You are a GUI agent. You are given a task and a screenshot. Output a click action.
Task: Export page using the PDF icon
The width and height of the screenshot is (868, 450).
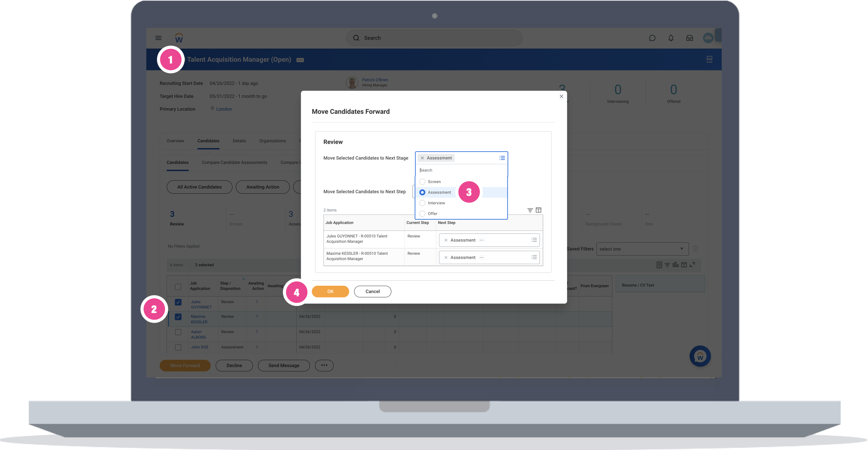pyautogui.click(x=709, y=59)
